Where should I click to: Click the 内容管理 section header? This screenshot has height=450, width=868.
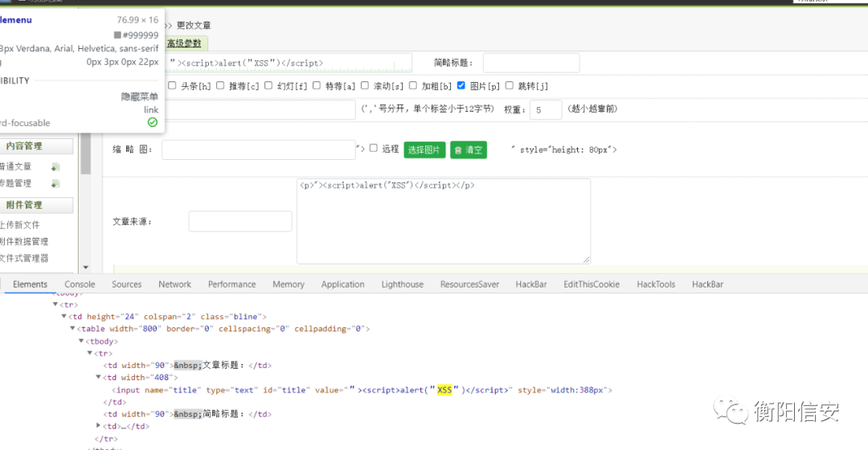[36, 146]
